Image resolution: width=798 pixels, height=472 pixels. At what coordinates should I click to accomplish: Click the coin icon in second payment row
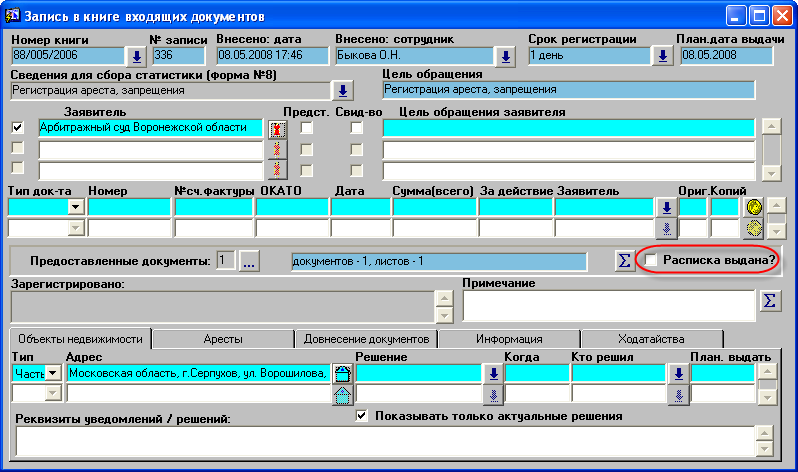coord(754,228)
